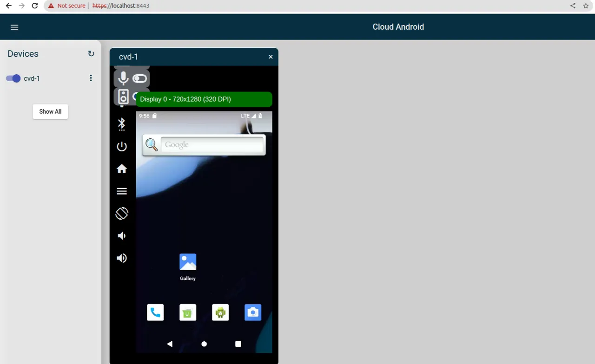The height and width of the screenshot is (364, 595).
Task: Click the Show All button
Action: (x=50, y=111)
